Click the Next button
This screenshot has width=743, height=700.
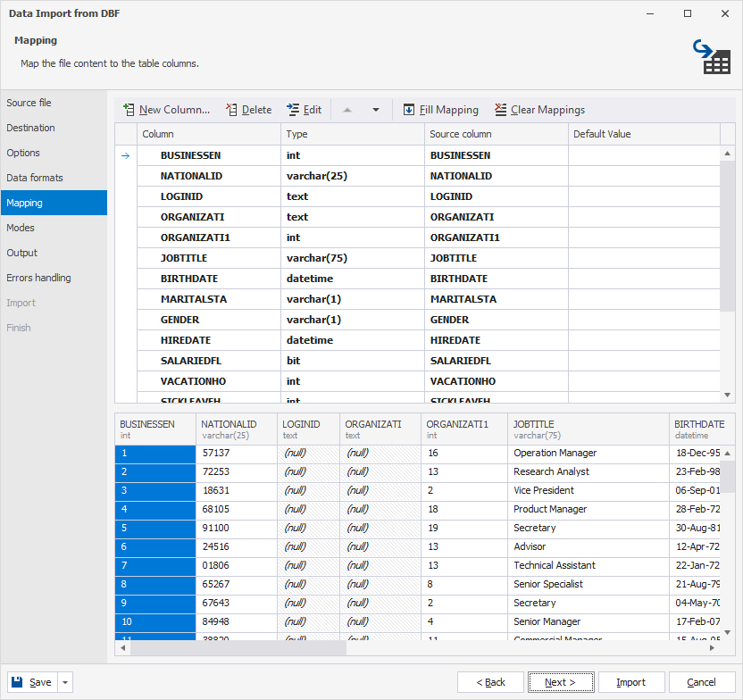[x=561, y=682]
